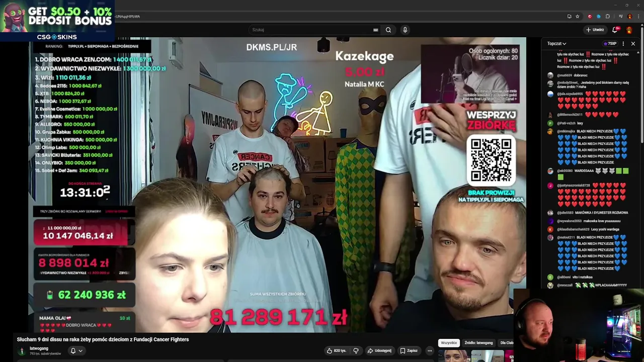Open the Chrome profile avatar
Viewport: 644px width, 362px height.
[x=629, y=16]
